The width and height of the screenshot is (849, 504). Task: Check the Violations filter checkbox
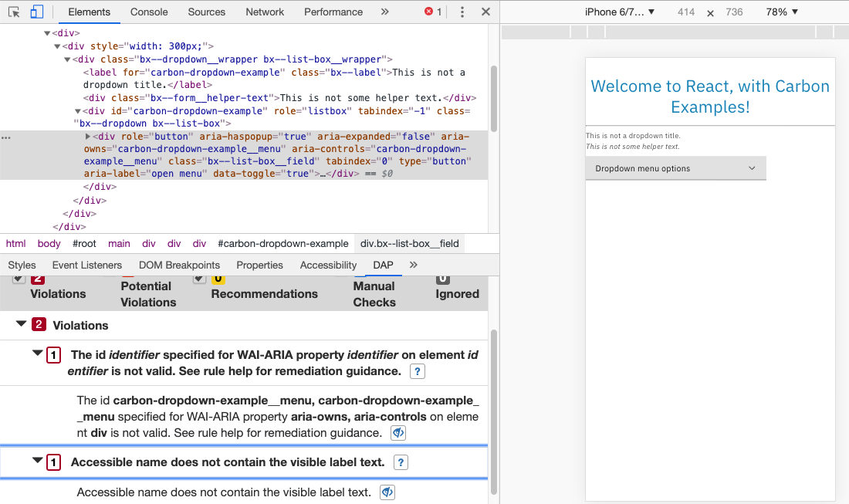19,277
